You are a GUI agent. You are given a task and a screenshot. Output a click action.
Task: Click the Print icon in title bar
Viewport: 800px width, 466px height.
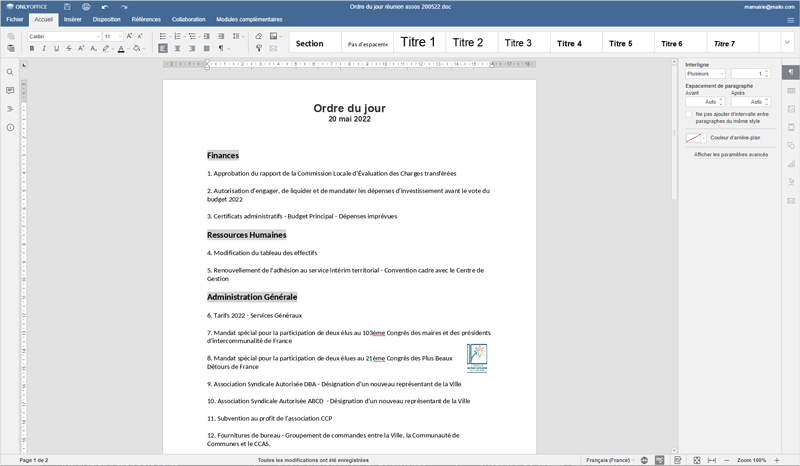[86, 7]
